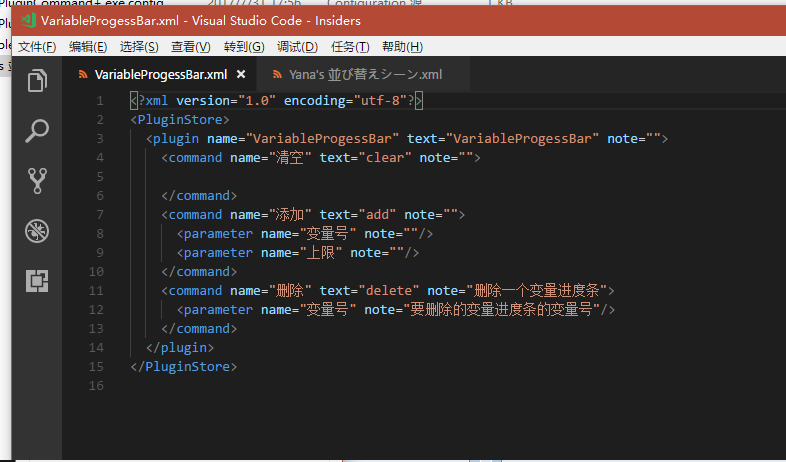Click XML file icon on VariableProgessBar.xml tab
This screenshot has height=462, width=786.
click(83, 75)
